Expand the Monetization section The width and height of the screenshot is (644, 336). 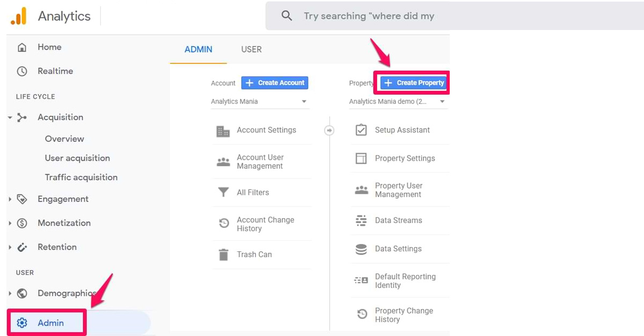point(10,223)
